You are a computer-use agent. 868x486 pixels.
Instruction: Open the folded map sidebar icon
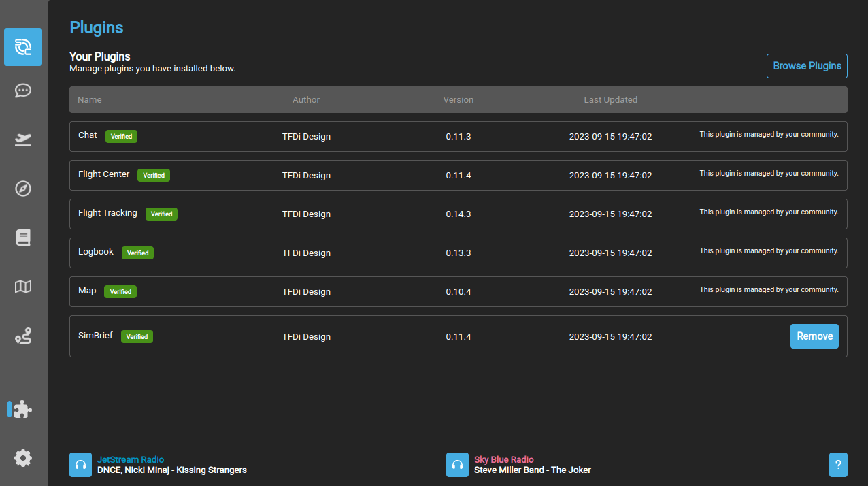pyautogui.click(x=23, y=287)
